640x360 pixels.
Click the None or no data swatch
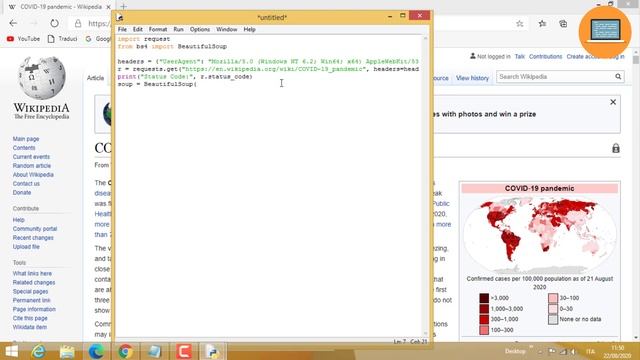[553, 319]
